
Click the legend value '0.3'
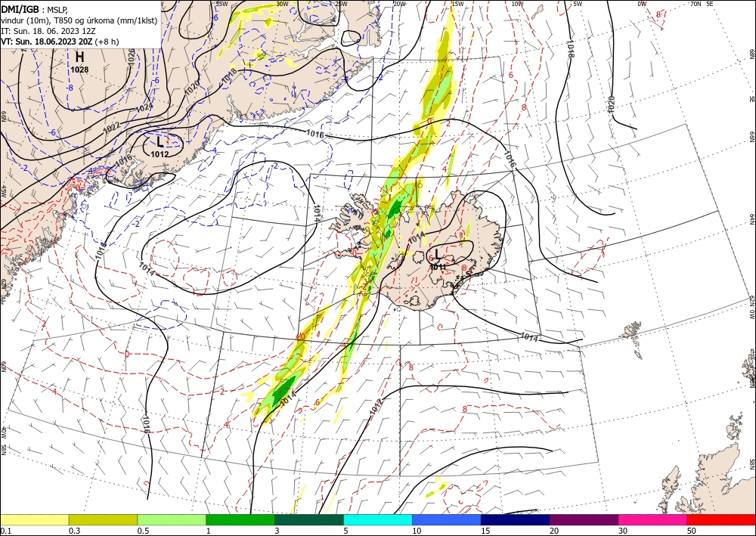pos(74,531)
